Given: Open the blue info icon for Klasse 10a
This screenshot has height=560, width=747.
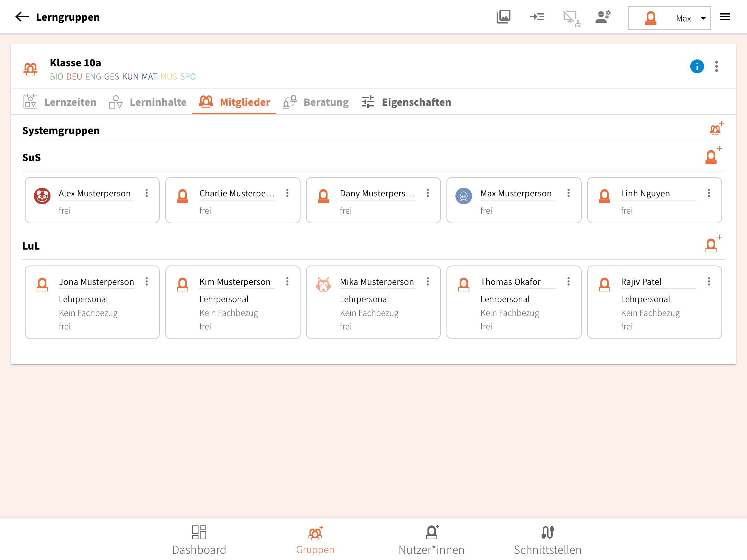Looking at the screenshot, I should (x=697, y=66).
